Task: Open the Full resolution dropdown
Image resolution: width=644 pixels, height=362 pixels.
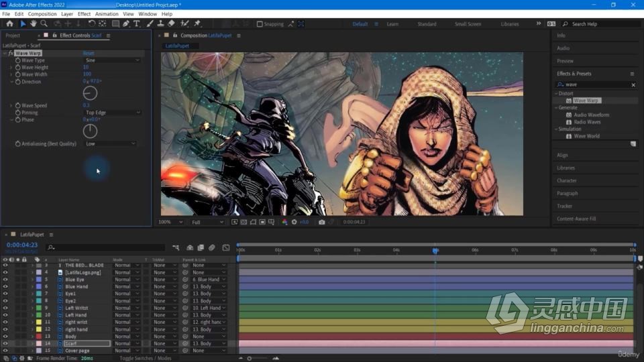Action: pyautogui.click(x=207, y=222)
